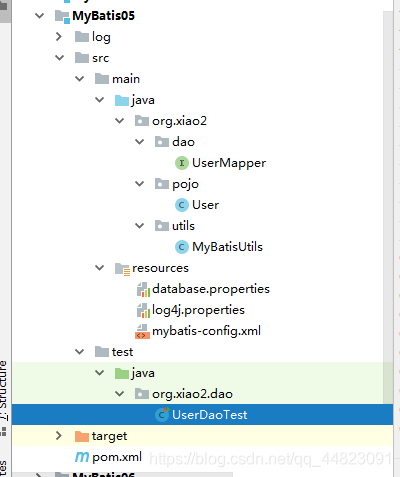This screenshot has width=400, height=477.
Task: Click the test folder icon
Action: [x=102, y=352]
